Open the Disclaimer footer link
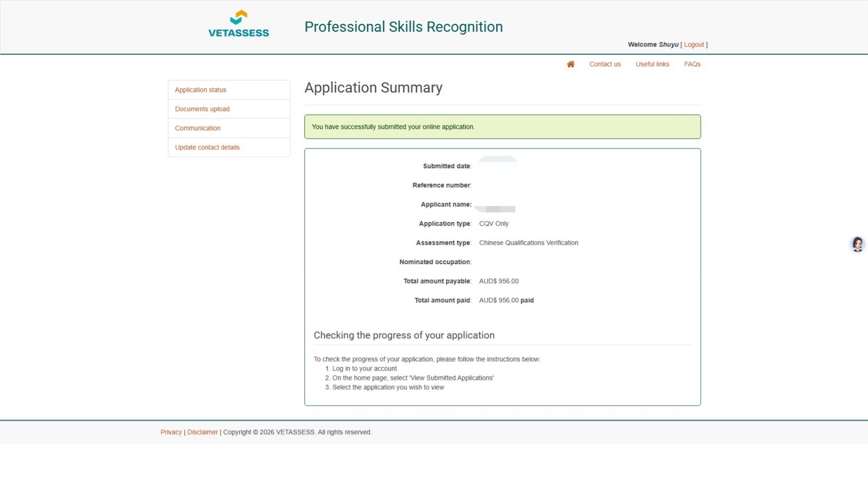868x484 pixels. (x=203, y=432)
